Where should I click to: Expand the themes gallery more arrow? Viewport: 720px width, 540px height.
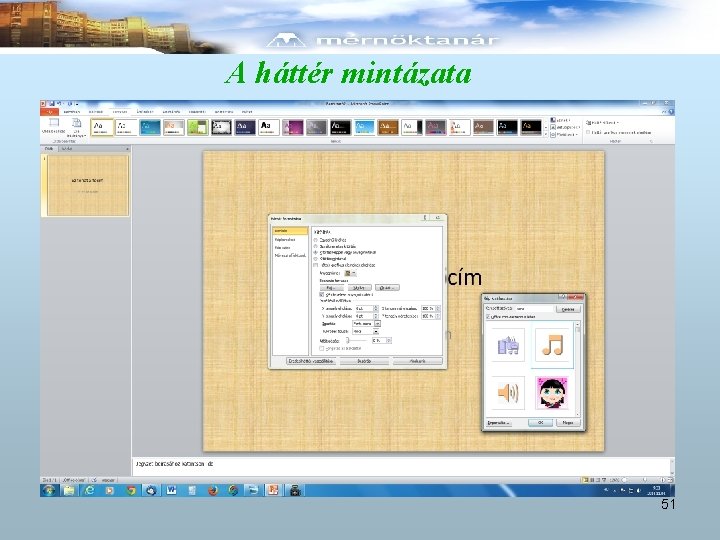[546, 135]
